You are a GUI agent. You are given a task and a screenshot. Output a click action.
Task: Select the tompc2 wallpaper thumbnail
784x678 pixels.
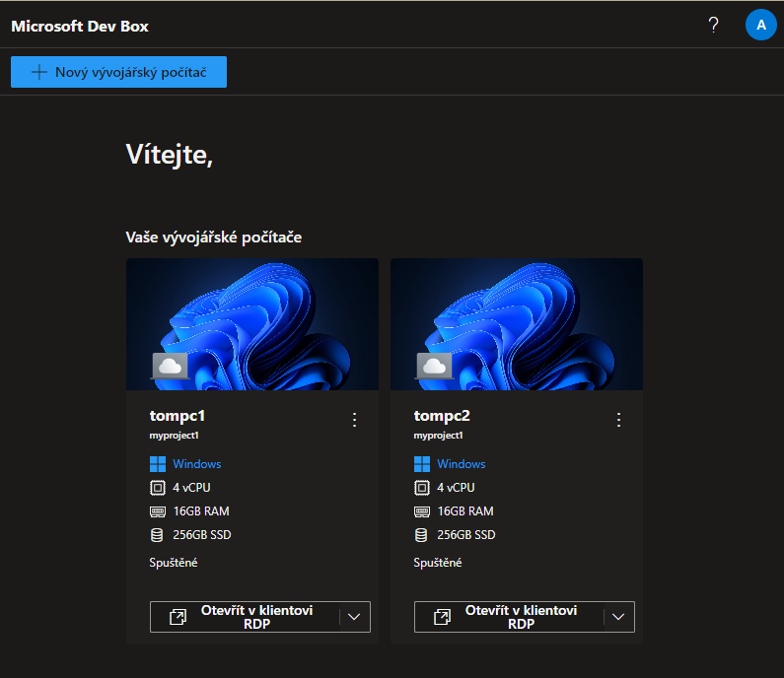[x=517, y=324]
